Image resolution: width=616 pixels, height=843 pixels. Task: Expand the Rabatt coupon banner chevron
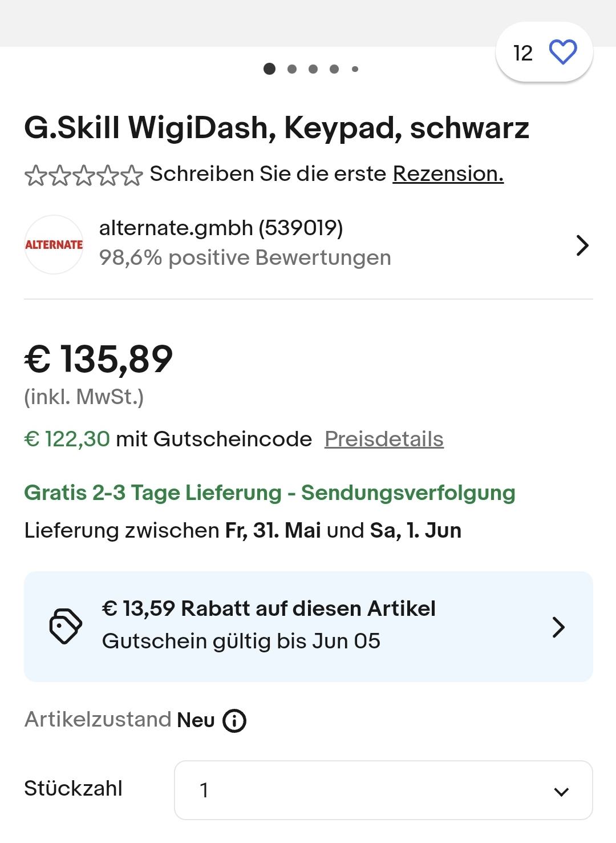pos(559,627)
